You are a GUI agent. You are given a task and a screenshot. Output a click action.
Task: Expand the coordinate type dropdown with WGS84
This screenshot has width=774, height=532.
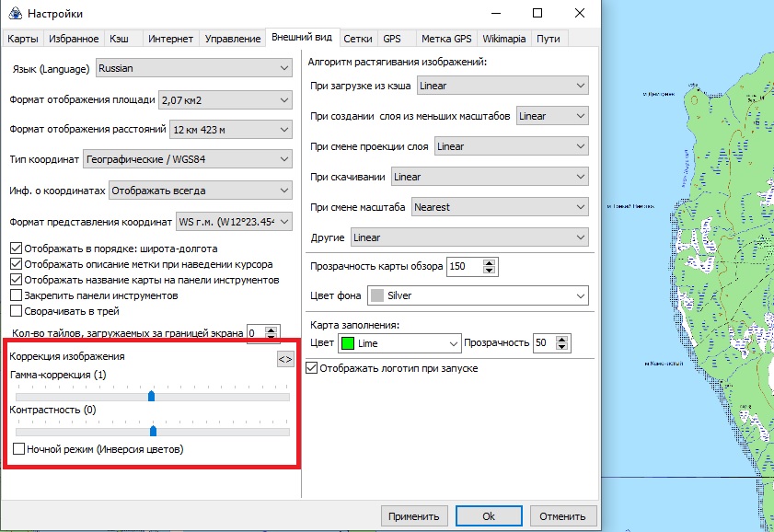[x=187, y=159]
